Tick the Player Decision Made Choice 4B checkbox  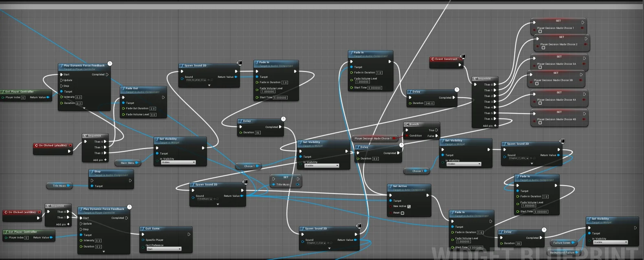click(x=540, y=123)
